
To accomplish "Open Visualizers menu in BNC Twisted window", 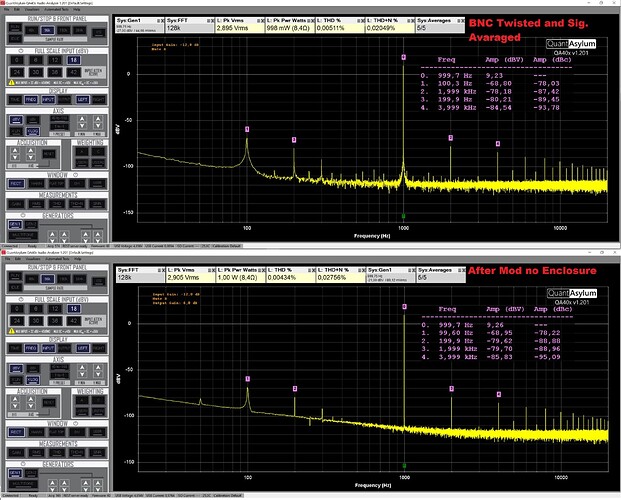I will (x=32, y=9).
